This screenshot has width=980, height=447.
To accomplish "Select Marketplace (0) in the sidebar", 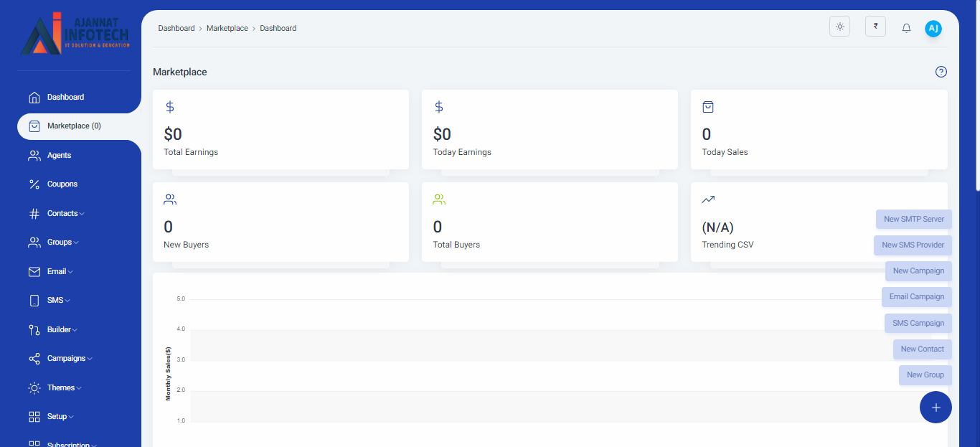I will click(73, 126).
